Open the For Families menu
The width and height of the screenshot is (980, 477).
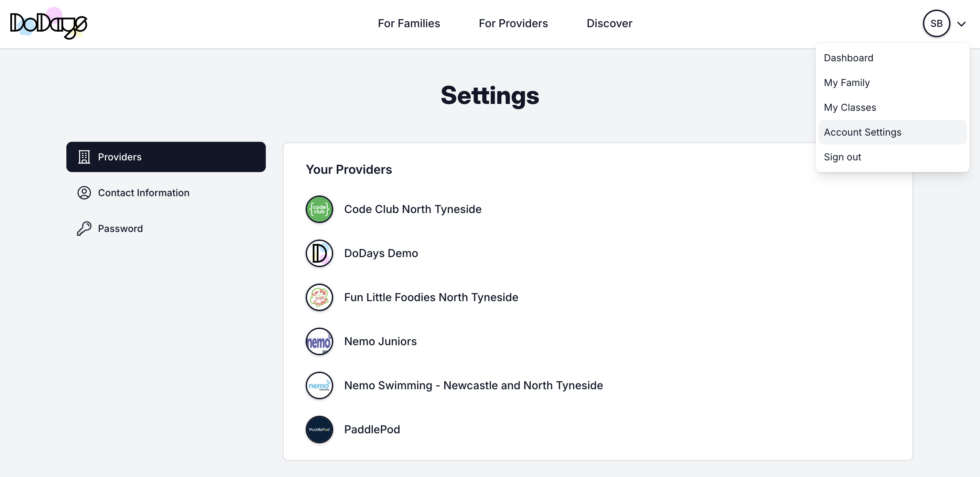point(409,23)
